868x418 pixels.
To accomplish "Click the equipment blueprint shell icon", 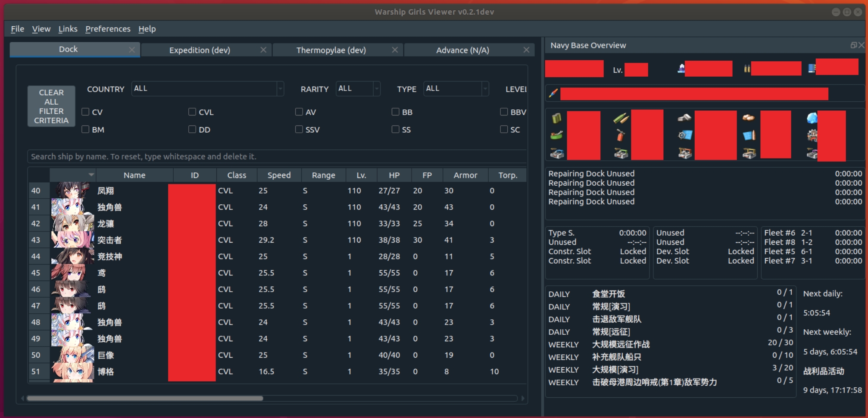I will point(749,135).
